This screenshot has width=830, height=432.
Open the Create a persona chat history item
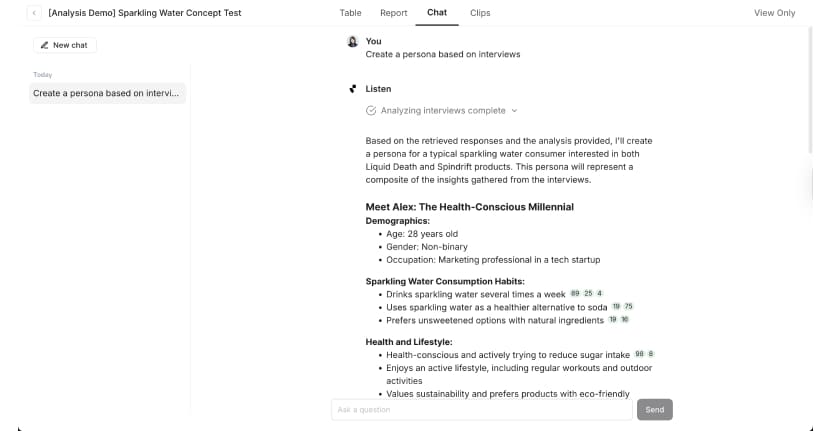coord(107,93)
